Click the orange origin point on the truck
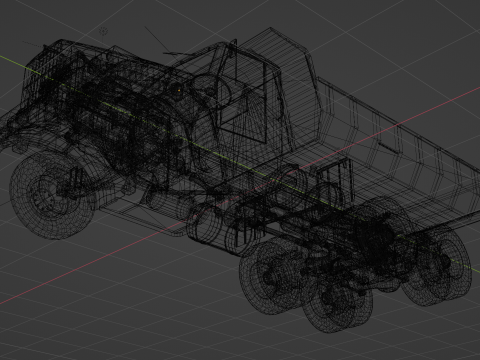Image resolution: width=480 pixels, height=360 pixels. coord(179,90)
